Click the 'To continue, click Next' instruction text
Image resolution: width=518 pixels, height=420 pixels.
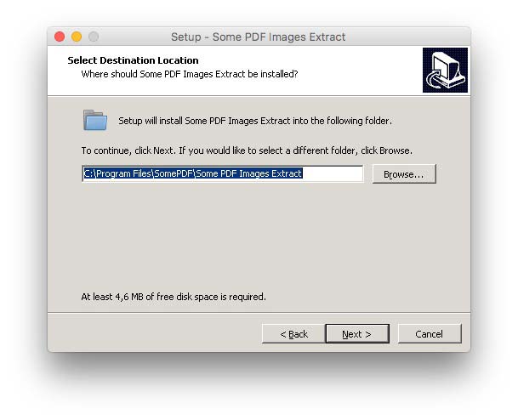(x=247, y=150)
